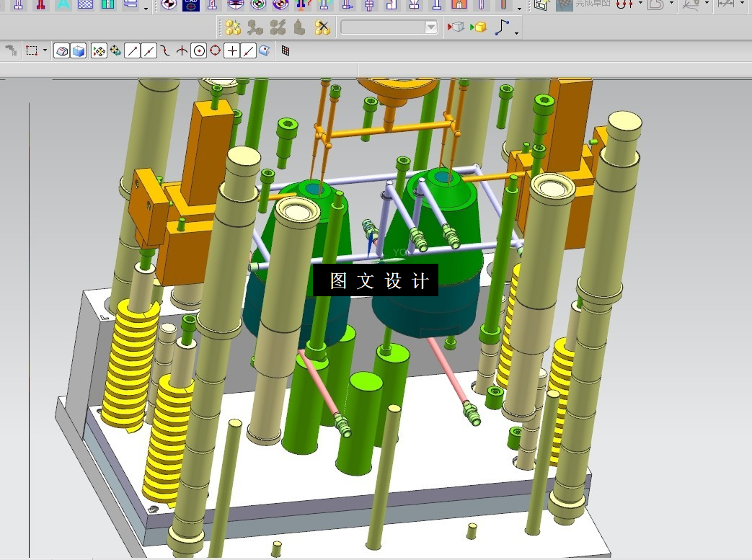Click the red bolt-shaped icon in top toolbar
Viewport: 752px width, 560px height.
(x=41, y=5)
